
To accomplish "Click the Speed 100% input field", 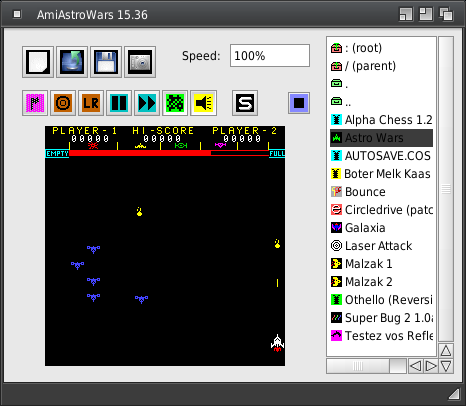I will pos(270,56).
